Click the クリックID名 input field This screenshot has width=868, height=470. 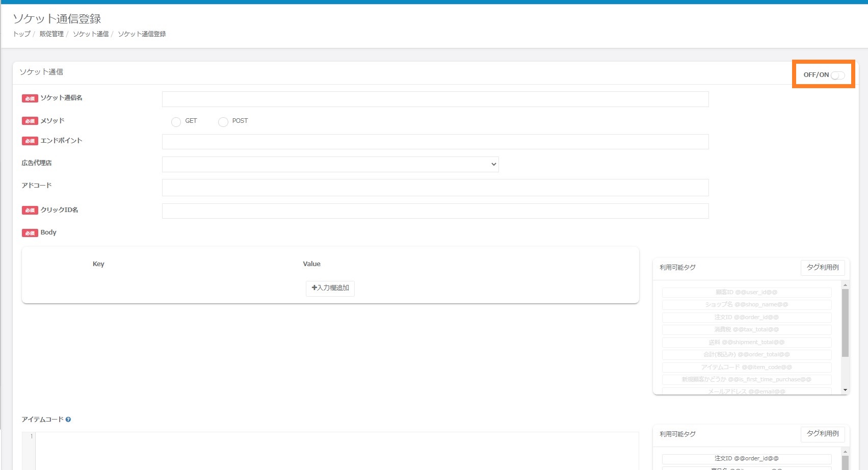[435, 211]
